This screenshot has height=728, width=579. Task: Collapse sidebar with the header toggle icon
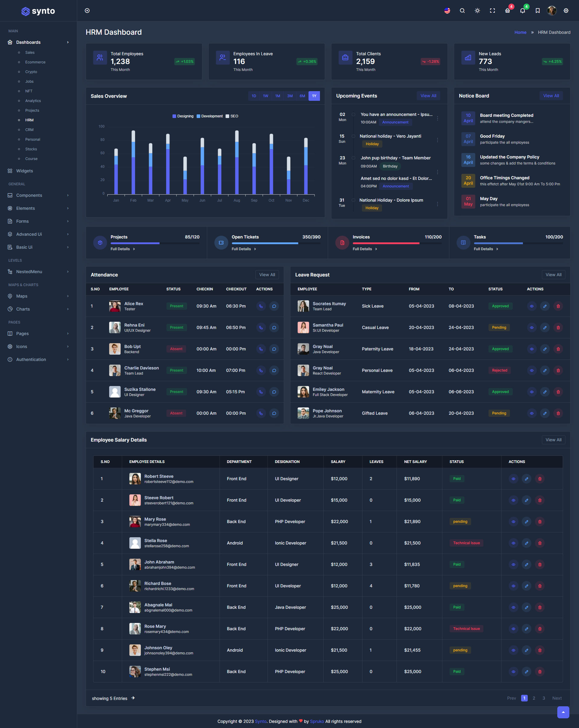(x=87, y=11)
